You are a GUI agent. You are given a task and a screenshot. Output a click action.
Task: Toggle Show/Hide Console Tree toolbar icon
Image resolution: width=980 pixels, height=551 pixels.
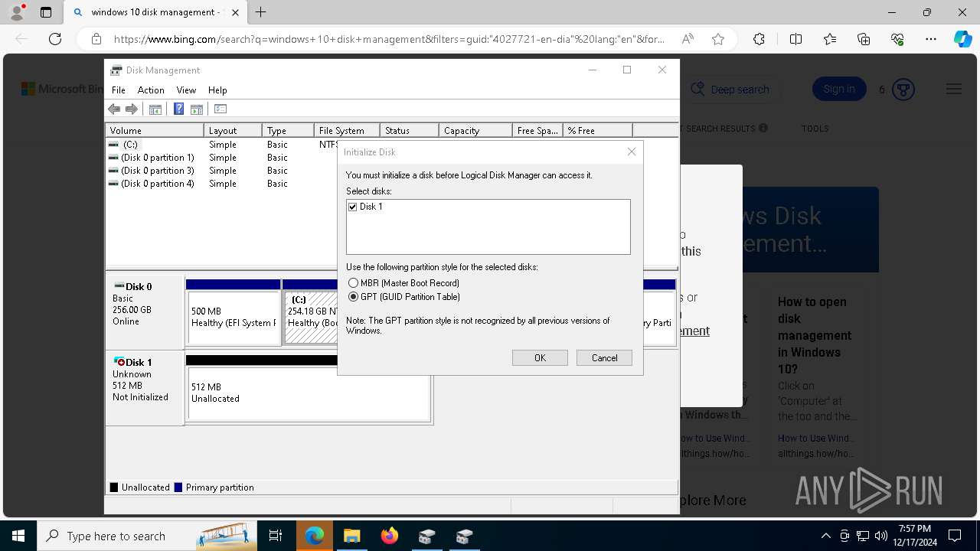point(155,109)
